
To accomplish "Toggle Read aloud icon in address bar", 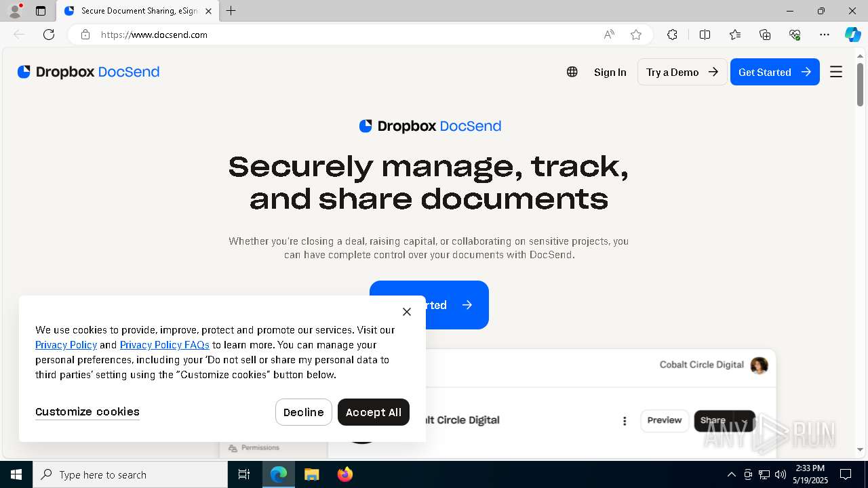I will click(609, 35).
